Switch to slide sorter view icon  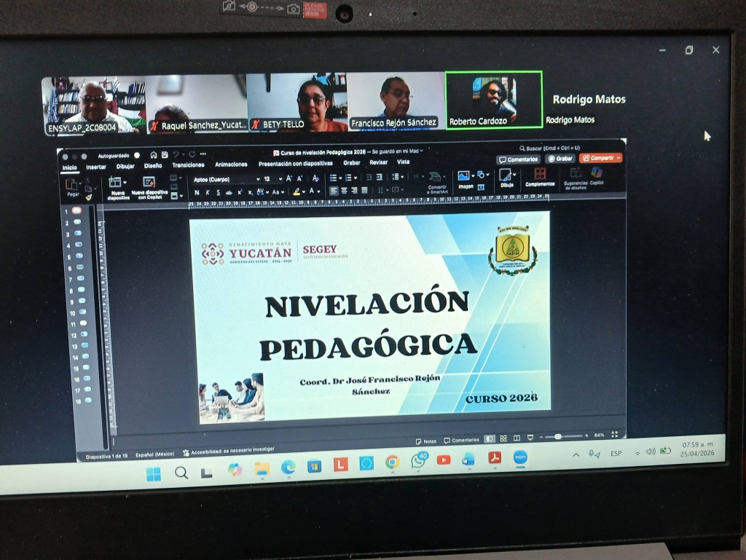(x=503, y=438)
